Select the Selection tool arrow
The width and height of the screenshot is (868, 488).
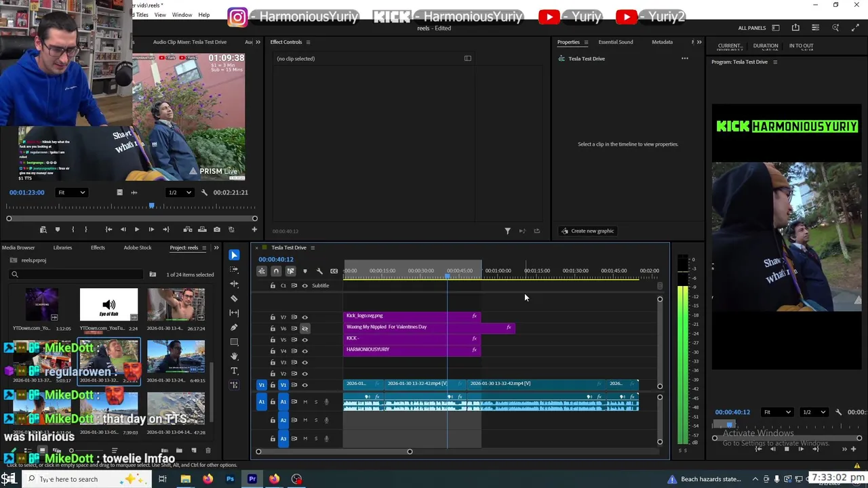coord(234,255)
